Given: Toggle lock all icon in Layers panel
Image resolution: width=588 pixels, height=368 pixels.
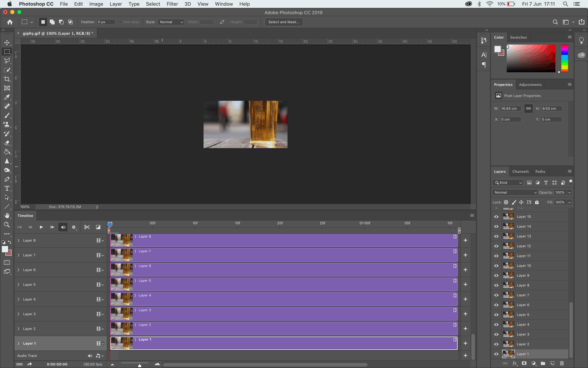Looking at the screenshot, I should tap(537, 202).
